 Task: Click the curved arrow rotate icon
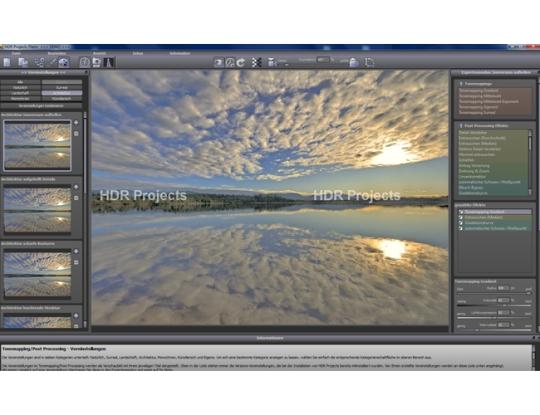point(241,62)
